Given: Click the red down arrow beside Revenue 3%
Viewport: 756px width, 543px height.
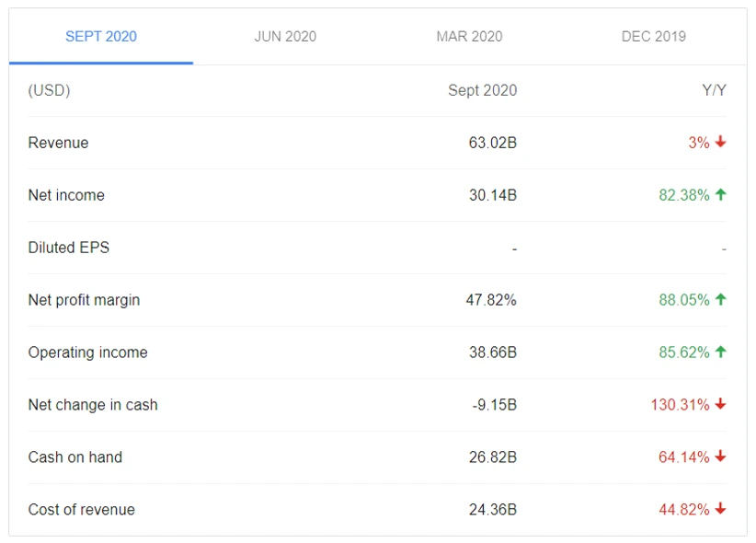Looking at the screenshot, I should coord(720,143).
